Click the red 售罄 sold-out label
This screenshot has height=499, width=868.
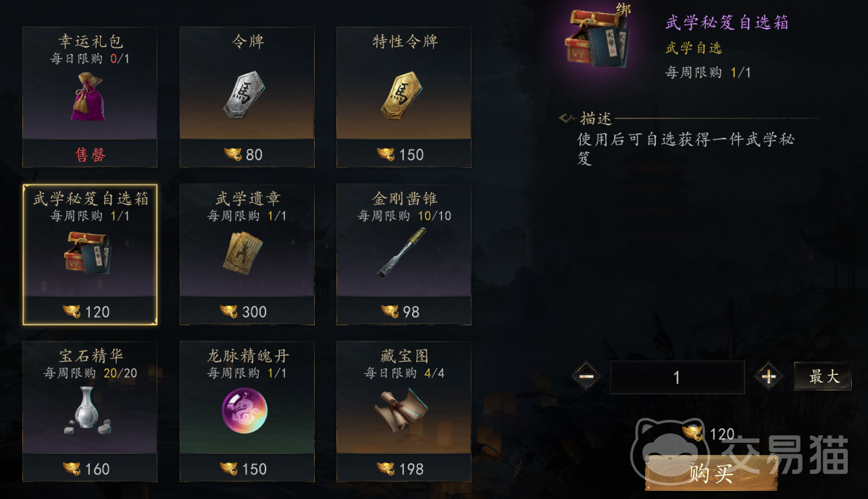tap(90, 155)
